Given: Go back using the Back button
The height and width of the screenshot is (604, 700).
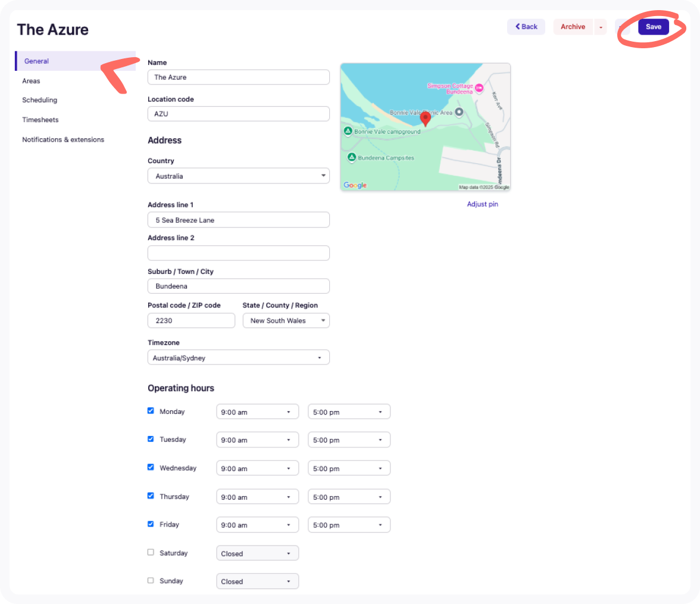Looking at the screenshot, I should point(526,27).
